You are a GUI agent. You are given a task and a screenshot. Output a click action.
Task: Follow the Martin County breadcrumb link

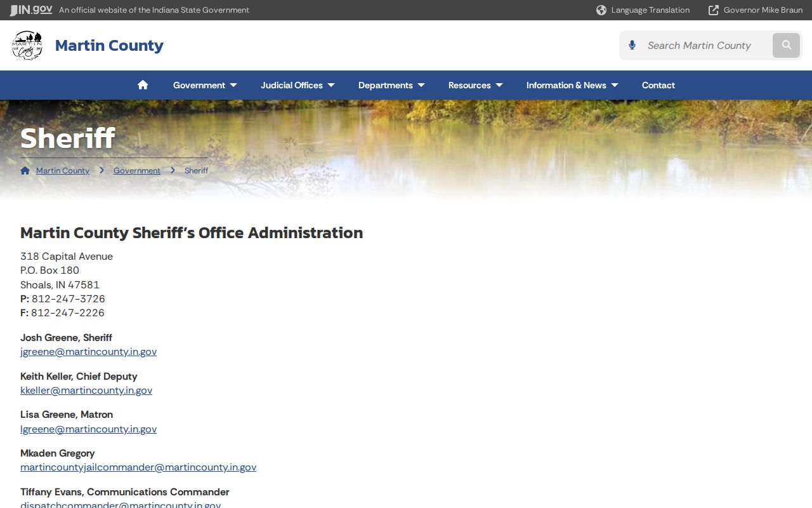pos(63,170)
